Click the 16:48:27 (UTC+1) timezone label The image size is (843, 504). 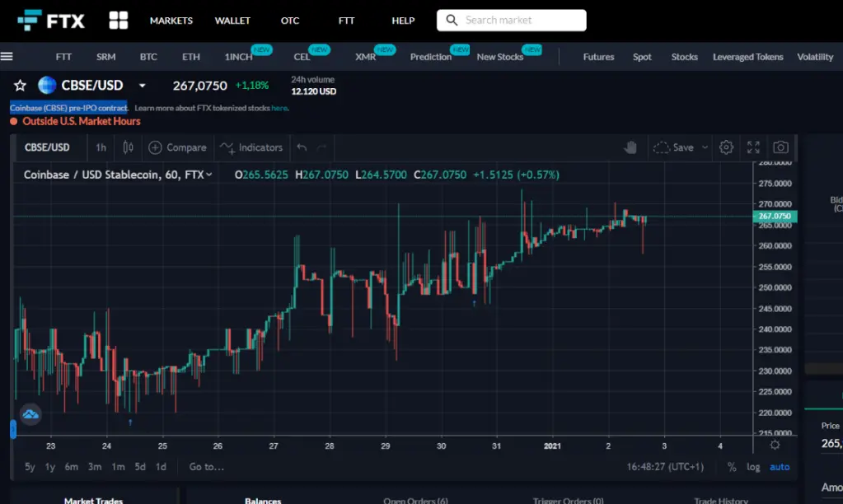coord(665,467)
